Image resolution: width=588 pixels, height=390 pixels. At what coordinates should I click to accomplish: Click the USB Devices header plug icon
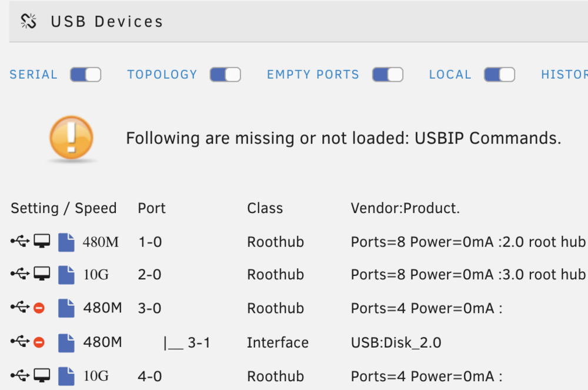point(28,21)
